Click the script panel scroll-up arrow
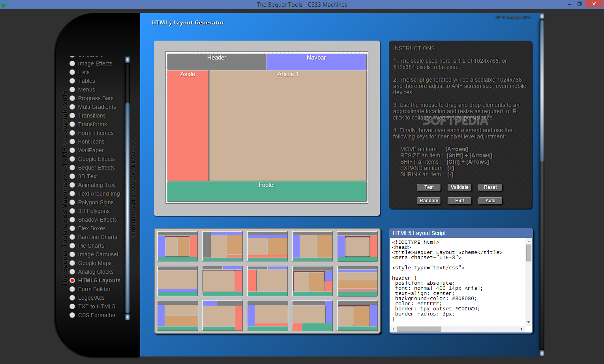This screenshot has width=604, height=364. 529,241
